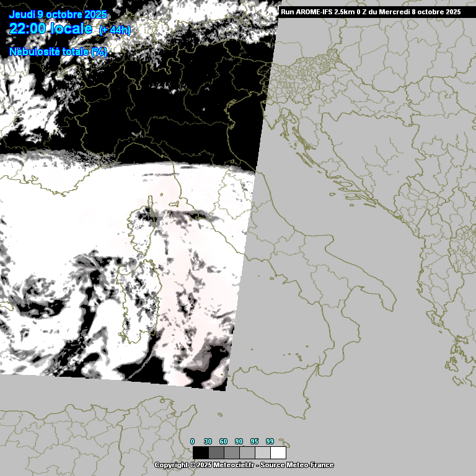
Task: Pick the 95% light gray legend swatch
Action: 262,452
